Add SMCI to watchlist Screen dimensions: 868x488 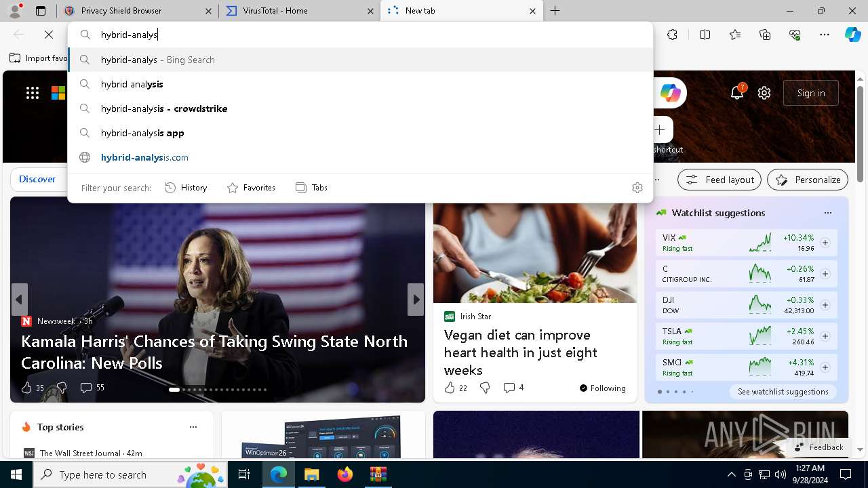[x=825, y=367]
